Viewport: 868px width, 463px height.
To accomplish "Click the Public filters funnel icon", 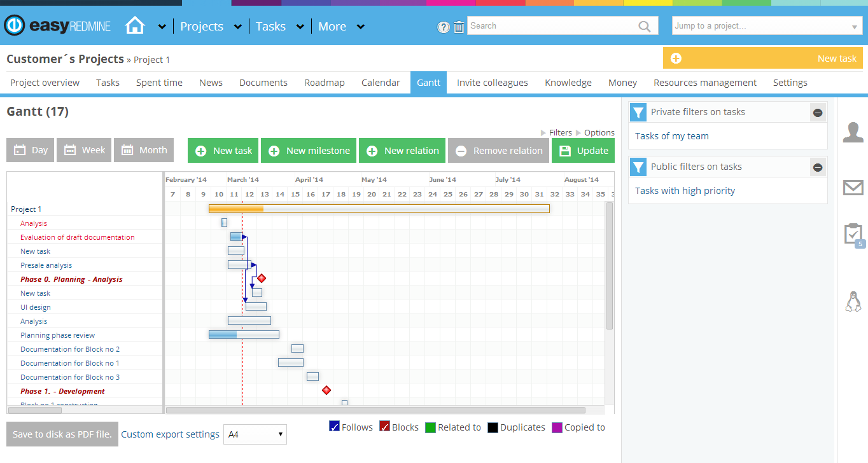I will (638, 167).
